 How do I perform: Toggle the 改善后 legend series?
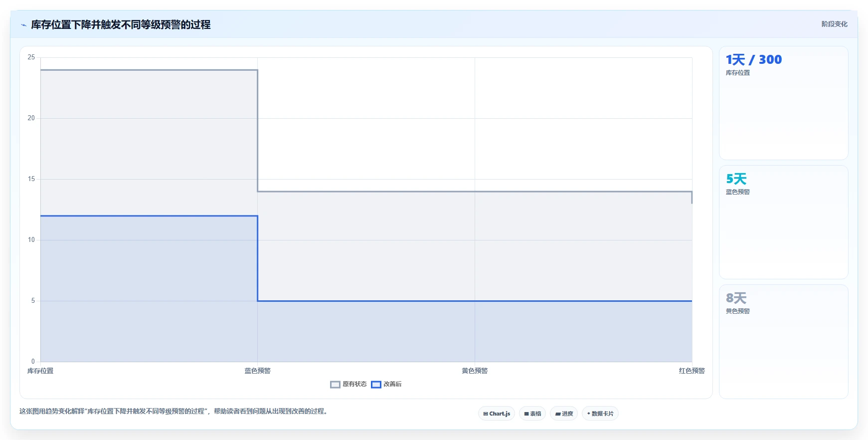click(386, 384)
